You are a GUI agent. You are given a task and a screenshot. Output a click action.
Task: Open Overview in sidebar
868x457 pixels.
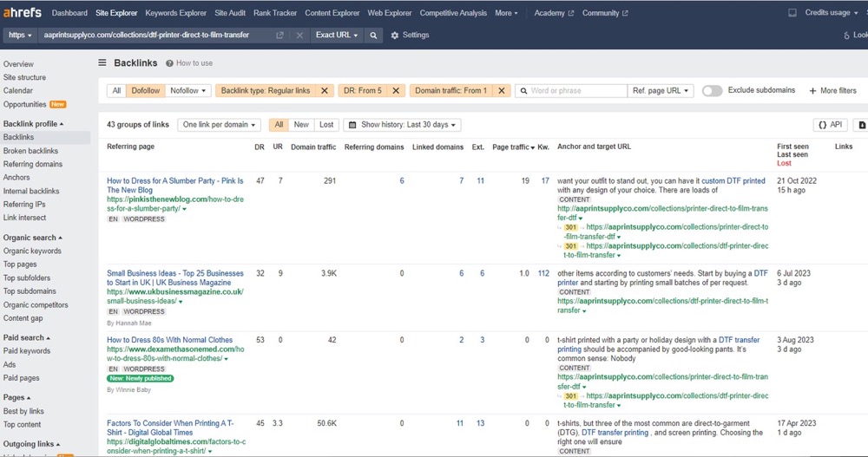18,64
